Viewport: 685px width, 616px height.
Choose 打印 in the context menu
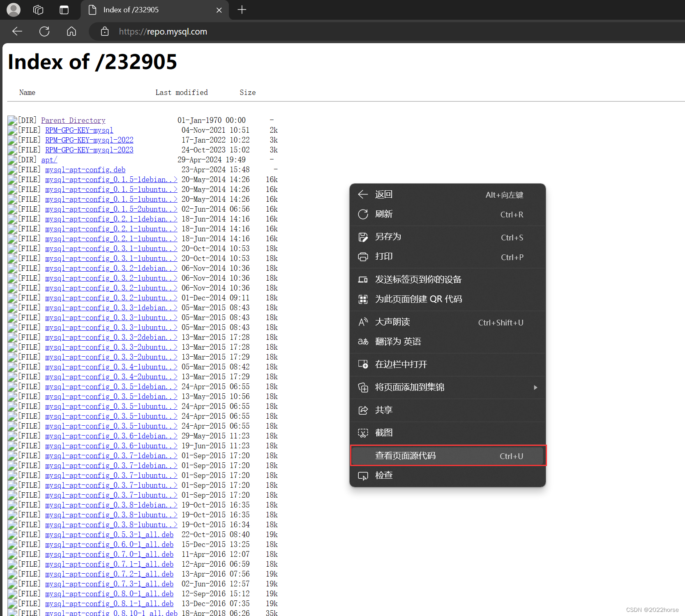tap(447, 257)
